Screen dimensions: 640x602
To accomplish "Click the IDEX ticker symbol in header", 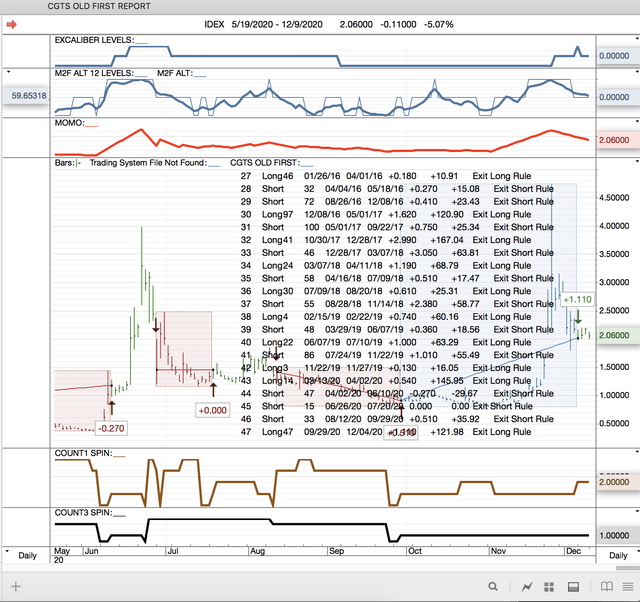I will pyautogui.click(x=214, y=24).
